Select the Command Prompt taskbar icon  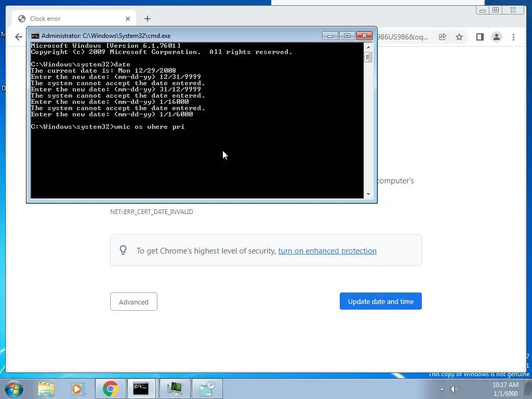(x=141, y=389)
